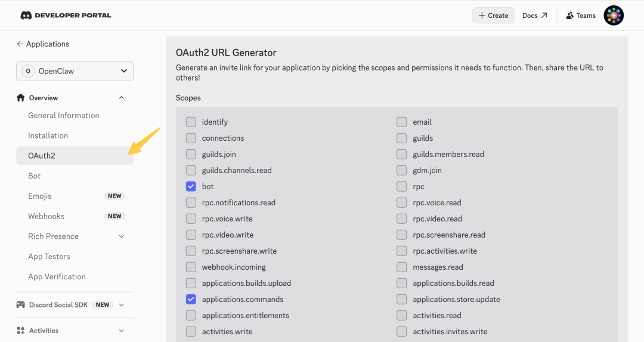Image resolution: width=644 pixels, height=342 pixels.
Task: Uncheck the bot scope checkbox
Action: point(191,186)
